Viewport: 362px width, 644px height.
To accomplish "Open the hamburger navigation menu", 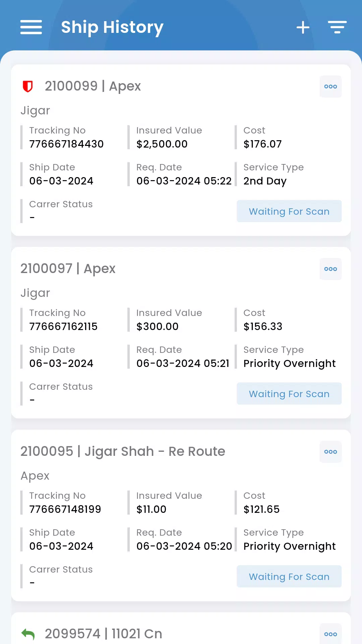I will point(31,27).
